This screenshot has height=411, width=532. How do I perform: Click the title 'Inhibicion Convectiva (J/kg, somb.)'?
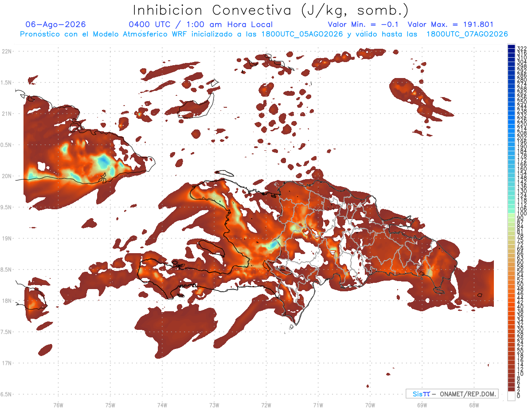coord(271,10)
